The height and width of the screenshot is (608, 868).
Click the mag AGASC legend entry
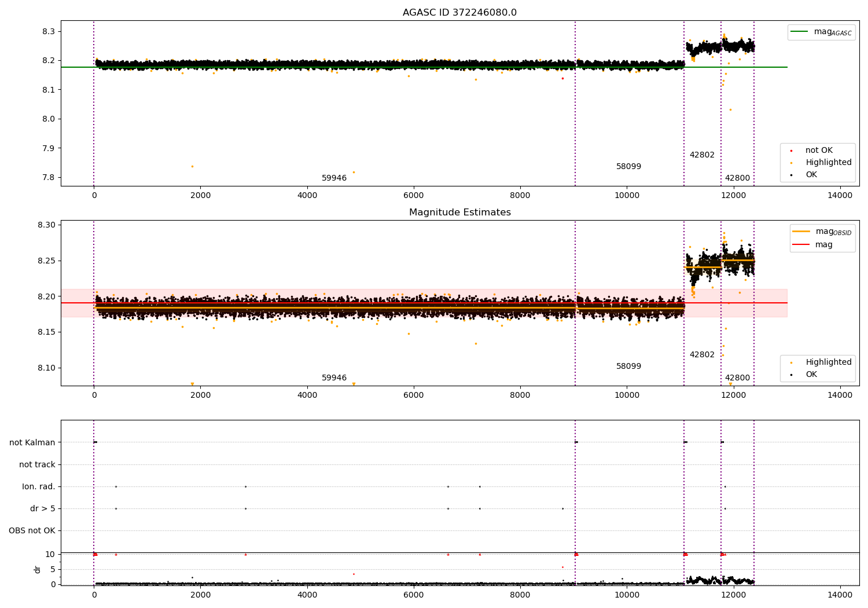[x=821, y=32]
